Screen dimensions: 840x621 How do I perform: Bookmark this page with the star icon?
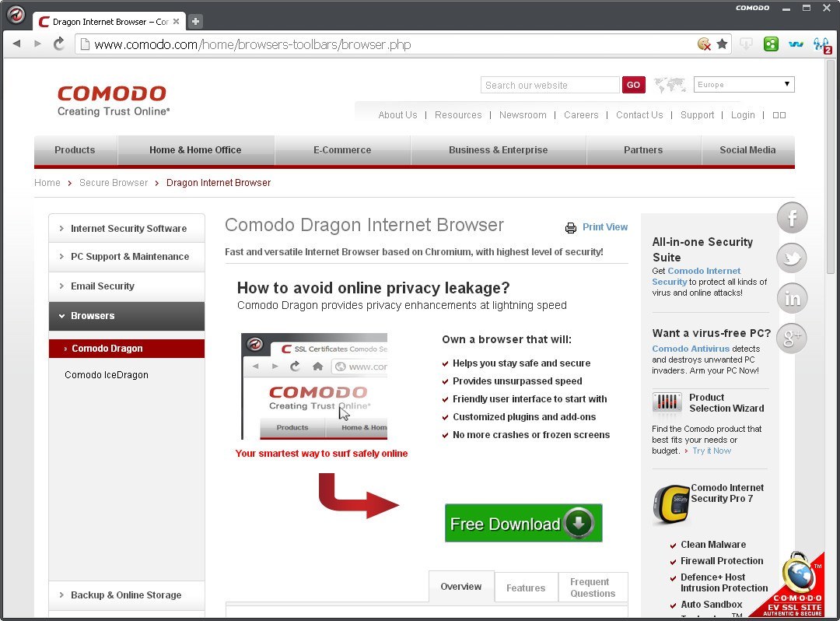point(722,44)
